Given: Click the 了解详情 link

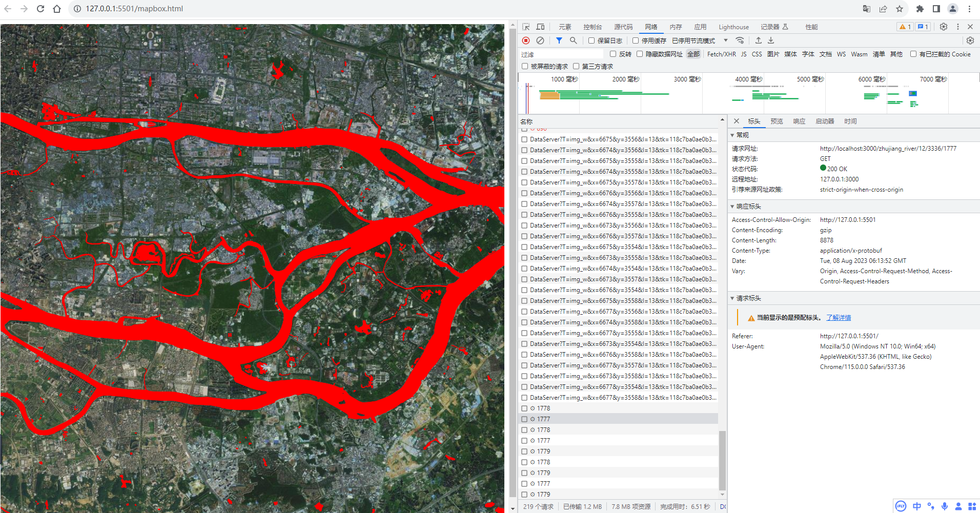Looking at the screenshot, I should coord(839,318).
